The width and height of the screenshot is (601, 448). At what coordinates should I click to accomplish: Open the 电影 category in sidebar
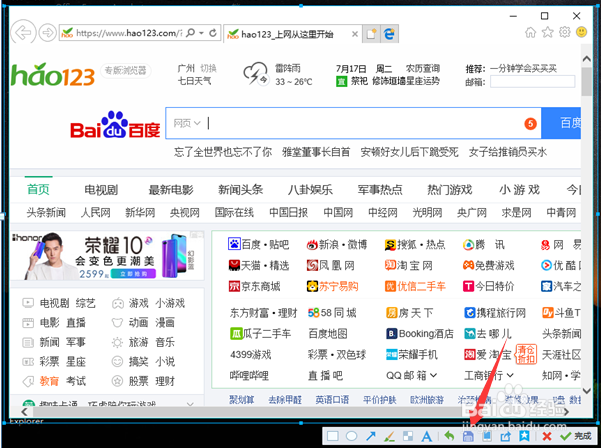(49, 322)
